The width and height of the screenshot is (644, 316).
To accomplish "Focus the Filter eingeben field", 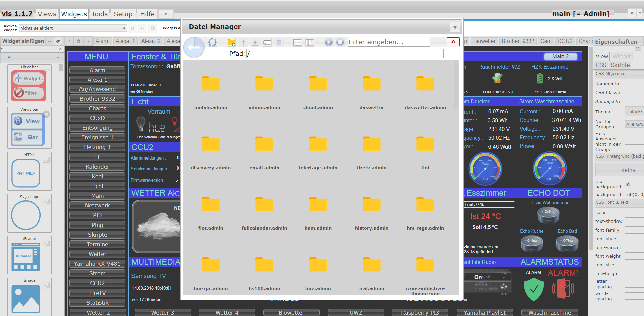I will coord(389,42).
